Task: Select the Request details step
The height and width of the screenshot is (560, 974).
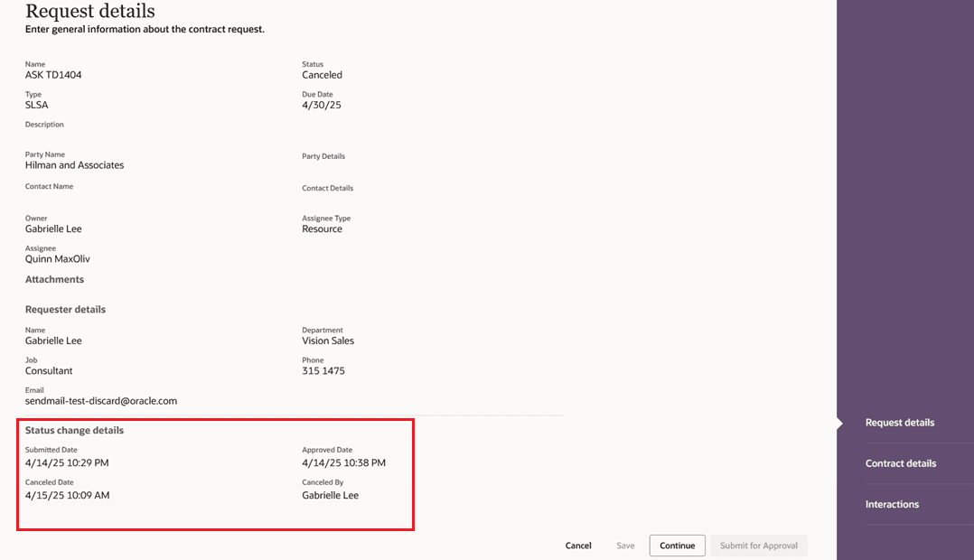Action: pyautogui.click(x=899, y=422)
